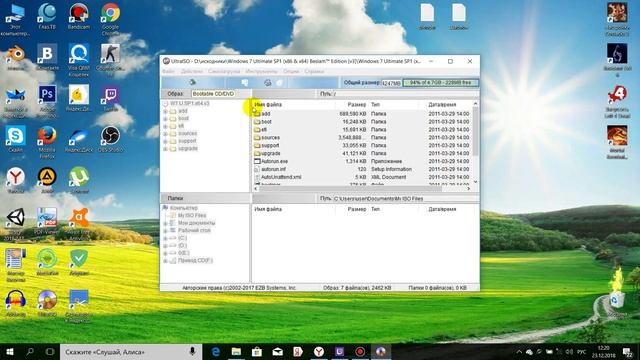Open the Blender desktop shortcut
The height and width of the screenshot is (360, 640).
tap(16, 57)
